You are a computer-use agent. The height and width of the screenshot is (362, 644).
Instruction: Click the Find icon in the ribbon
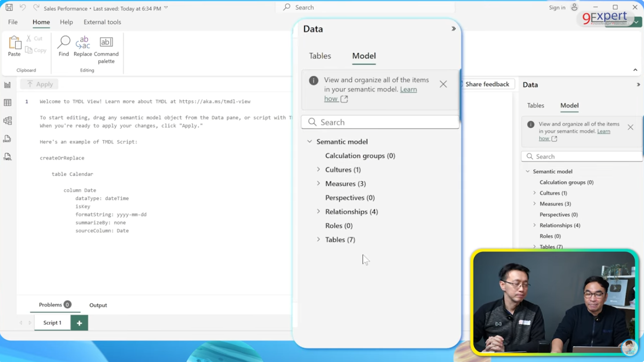tap(63, 45)
